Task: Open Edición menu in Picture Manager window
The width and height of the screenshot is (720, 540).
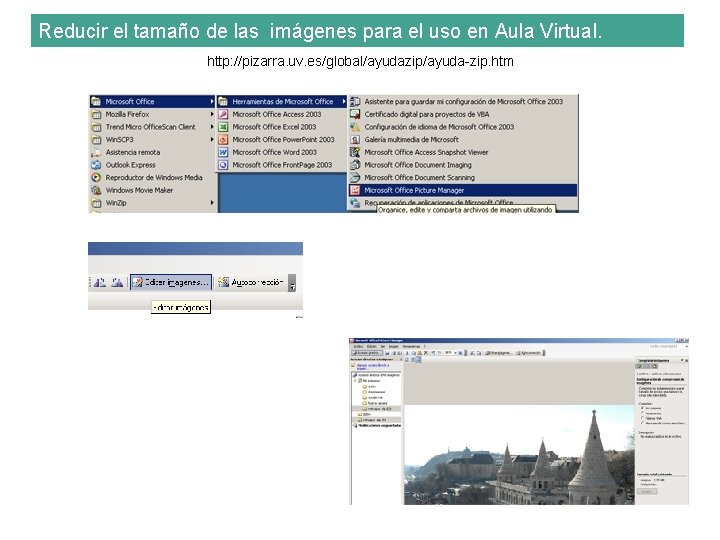Action: 371,346
